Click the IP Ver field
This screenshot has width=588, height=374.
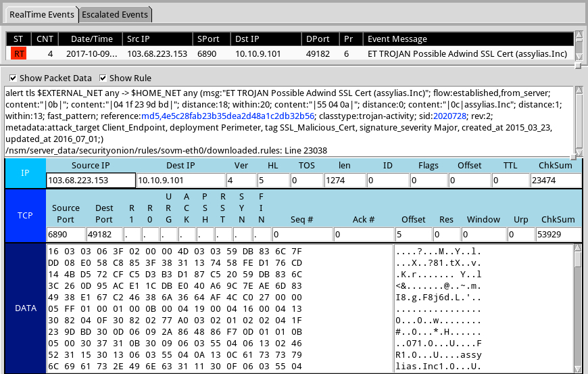241,181
